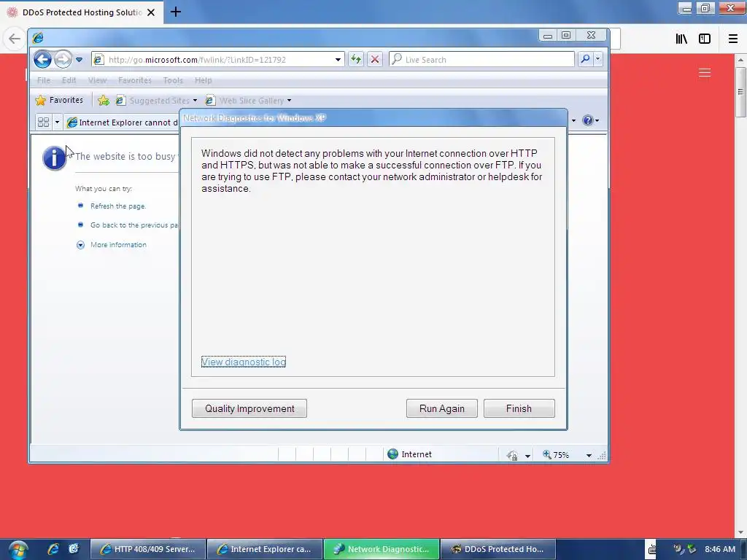747x560 pixels.
Task: Click Go back to the previous page
Action: (134, 225)
